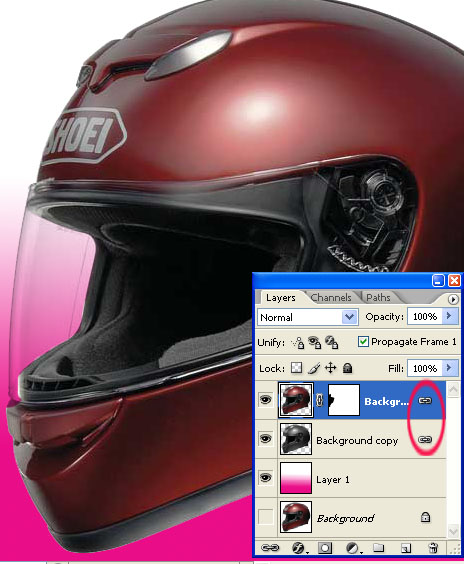
Task: Click the Fill 100% value field
Action: 425,368
